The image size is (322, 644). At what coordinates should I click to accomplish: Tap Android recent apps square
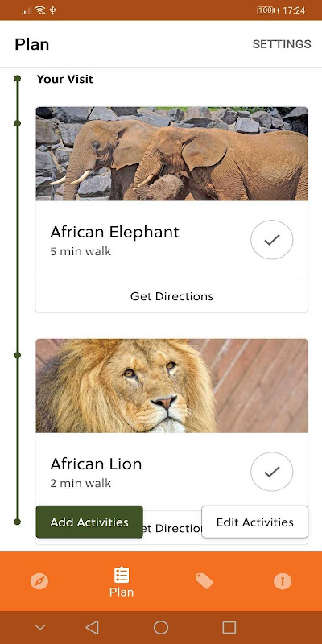(229, 627)
